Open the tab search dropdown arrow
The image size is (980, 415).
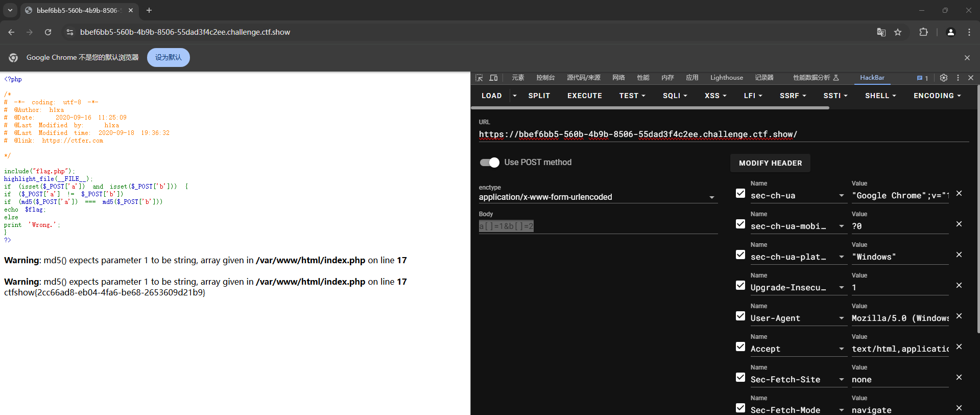(10, 10)
